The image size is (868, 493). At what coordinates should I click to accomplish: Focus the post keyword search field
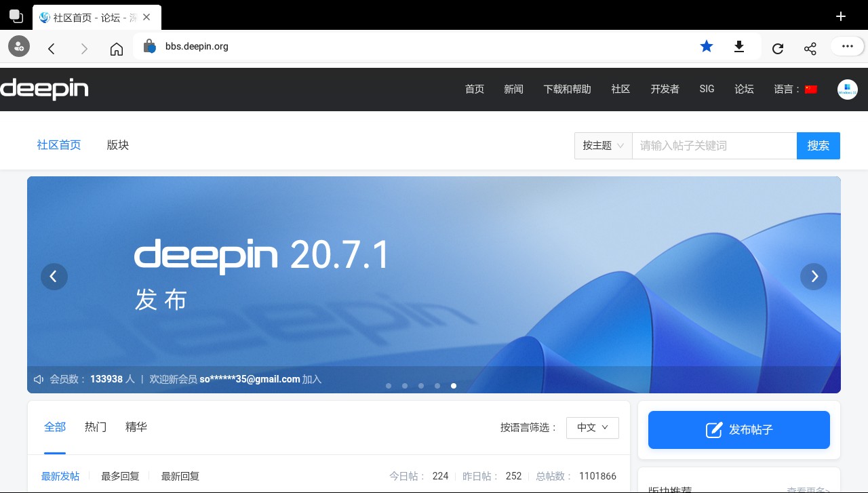pos(714,146)
